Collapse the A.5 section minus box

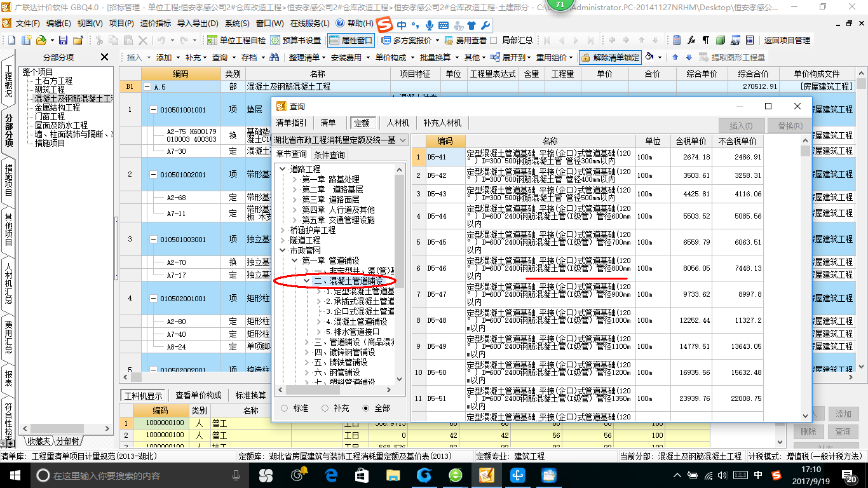point(147,86)
